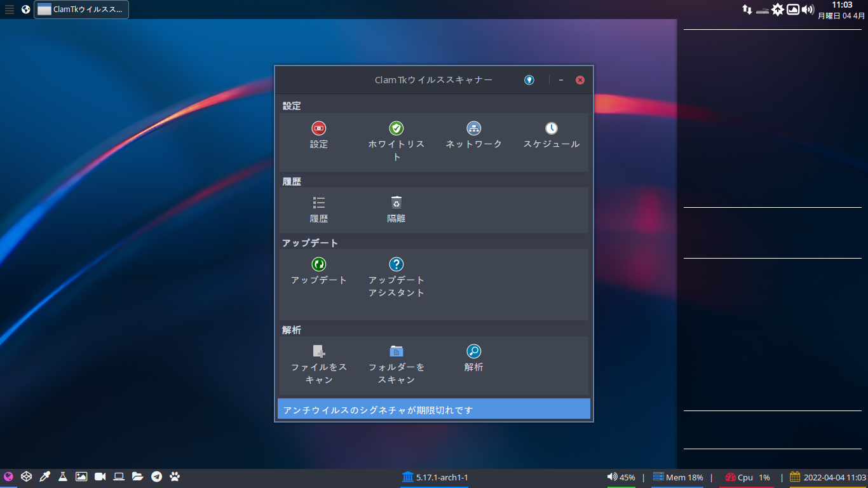Launch the eyedropper color picker launcher
Image resolution: width=868 pixels, height=488 pixels.
[x=44, y=477]
